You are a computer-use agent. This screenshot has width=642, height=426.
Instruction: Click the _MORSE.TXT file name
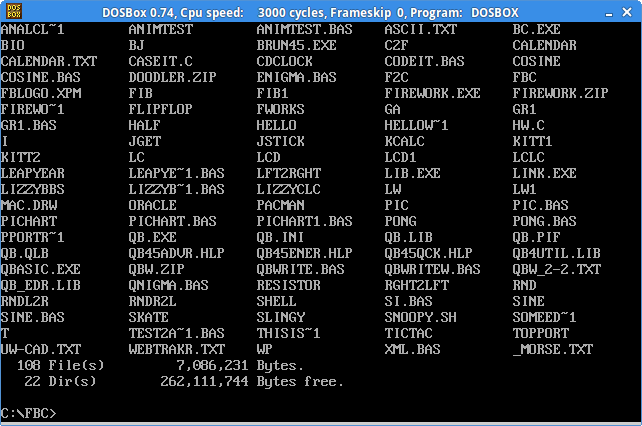(552, 349)
